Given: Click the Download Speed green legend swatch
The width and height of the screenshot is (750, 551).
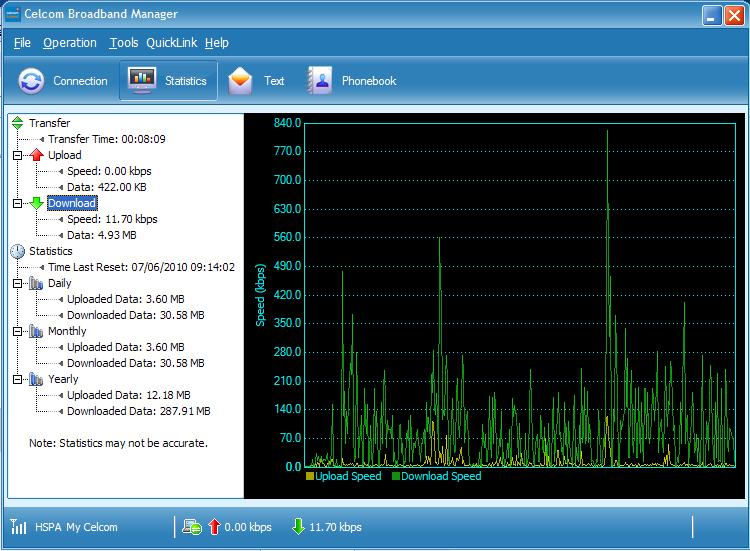Looking at the screenshot, I should coord(396,476).
